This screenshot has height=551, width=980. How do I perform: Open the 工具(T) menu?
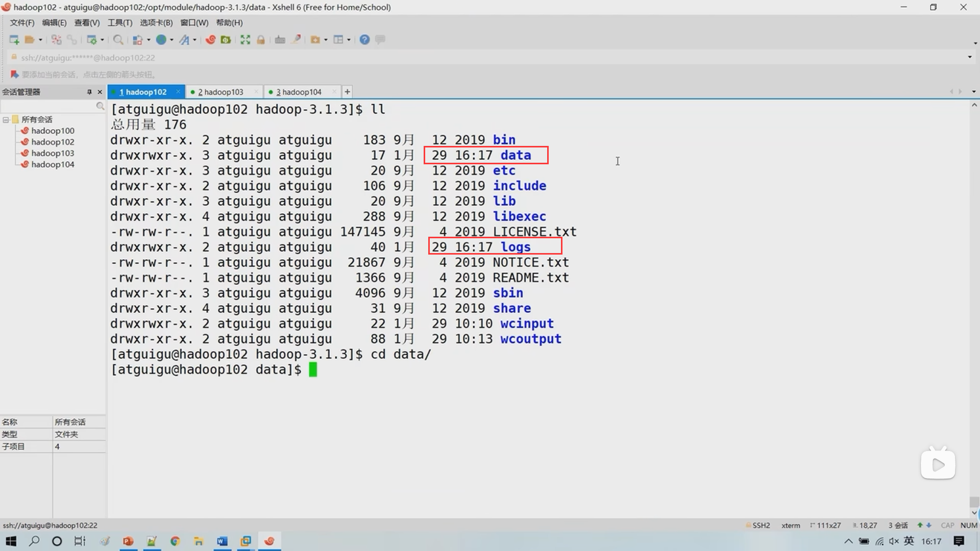point(120,23)
